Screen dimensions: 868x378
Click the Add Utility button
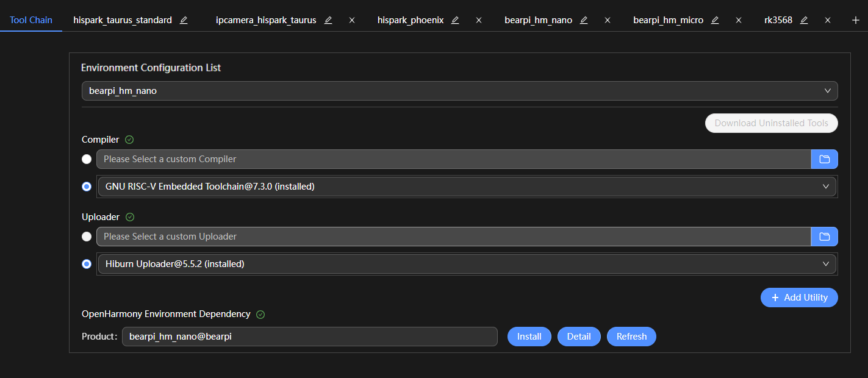point(799,298)
